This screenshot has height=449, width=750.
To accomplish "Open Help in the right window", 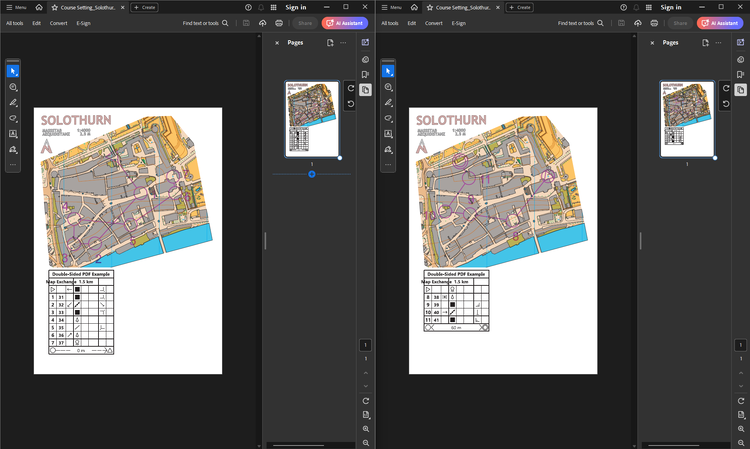I will pos(623,7).
